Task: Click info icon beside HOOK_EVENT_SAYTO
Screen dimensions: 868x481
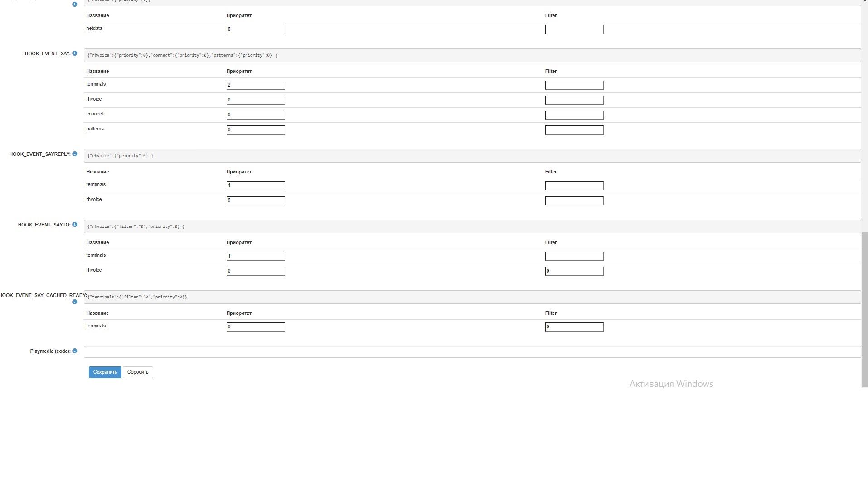Action: click(x=75, y=225)
